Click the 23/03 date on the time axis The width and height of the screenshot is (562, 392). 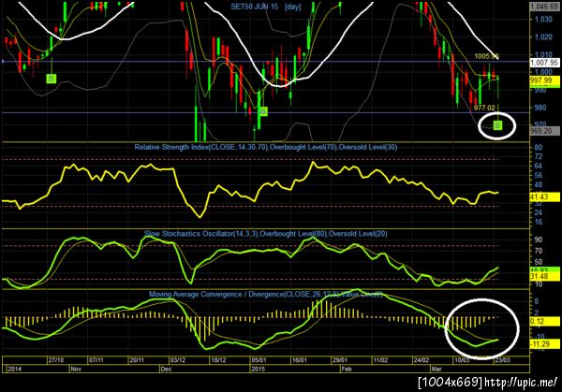502,360
